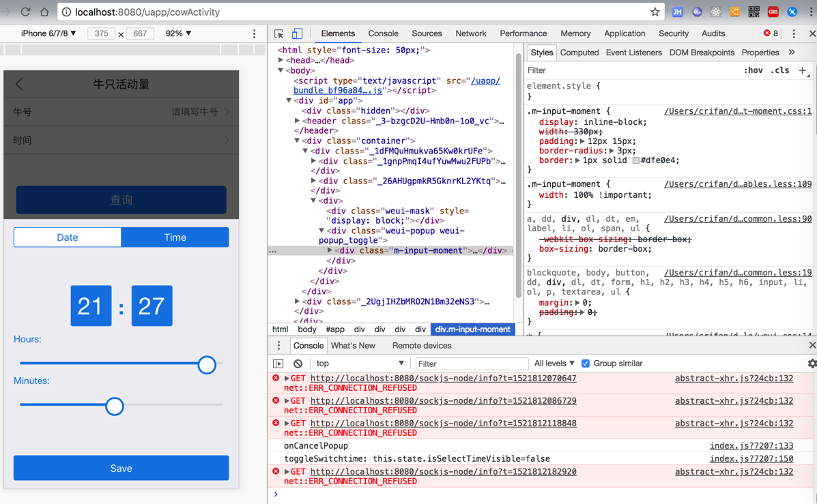Collapse the container div node
Image resolution: width=817 pixels, height=504 pixels.
coord(297,140)
